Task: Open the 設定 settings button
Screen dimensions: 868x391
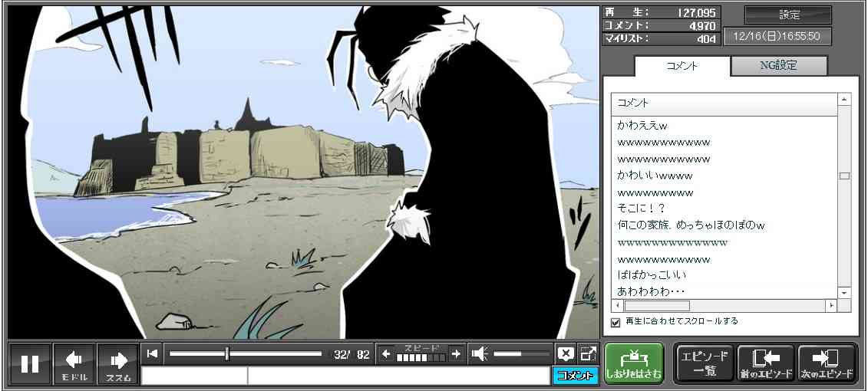Action: [788, 15]
